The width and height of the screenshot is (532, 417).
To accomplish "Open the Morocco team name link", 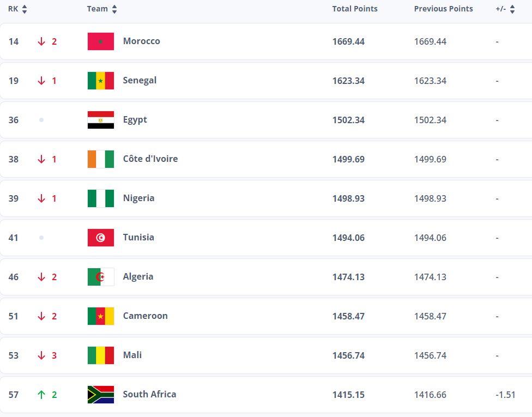I will tap(142, 41).
